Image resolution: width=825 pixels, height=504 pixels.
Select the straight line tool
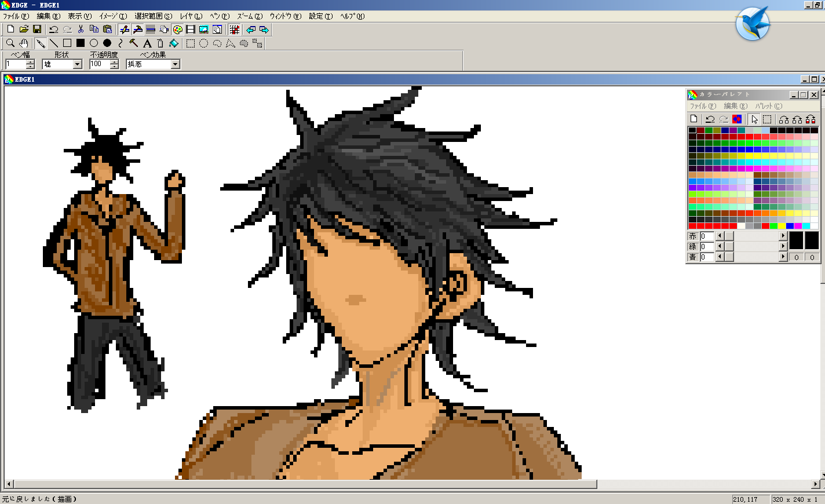pos(54,43)
